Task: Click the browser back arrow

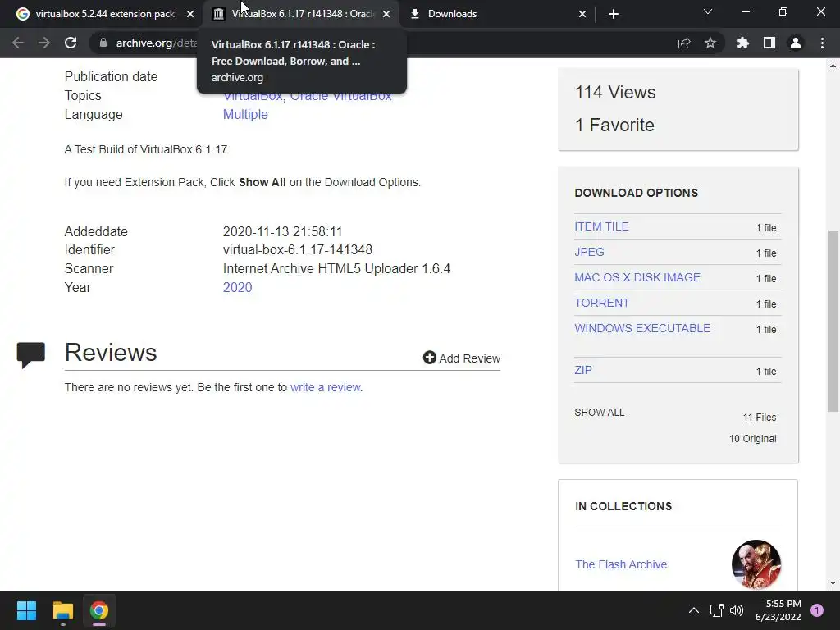Action: 18,43
